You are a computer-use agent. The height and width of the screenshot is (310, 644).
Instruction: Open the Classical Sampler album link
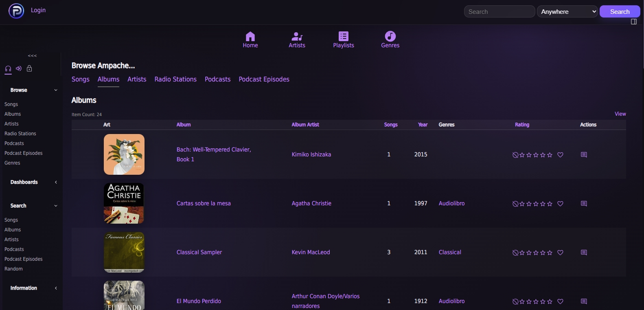click(x=199, y=252)
